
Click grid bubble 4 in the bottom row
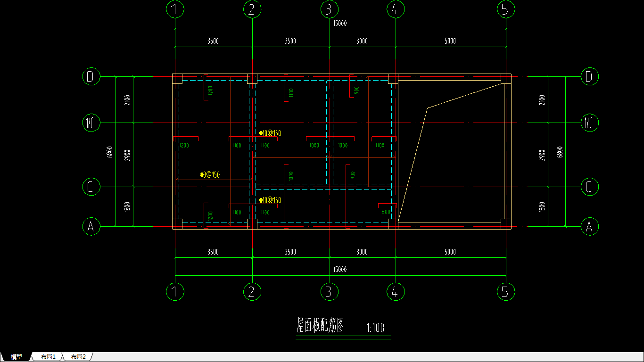(395, 292)
